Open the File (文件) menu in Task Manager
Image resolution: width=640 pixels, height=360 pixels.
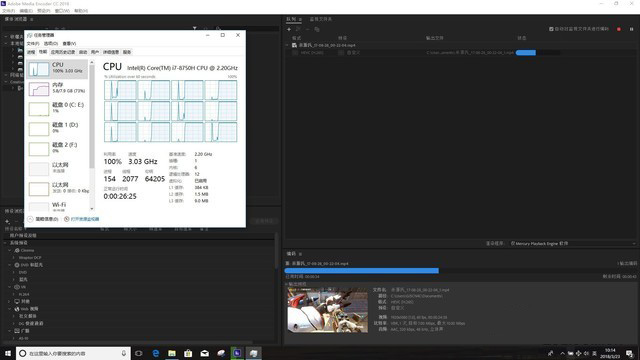click(33, 44)
